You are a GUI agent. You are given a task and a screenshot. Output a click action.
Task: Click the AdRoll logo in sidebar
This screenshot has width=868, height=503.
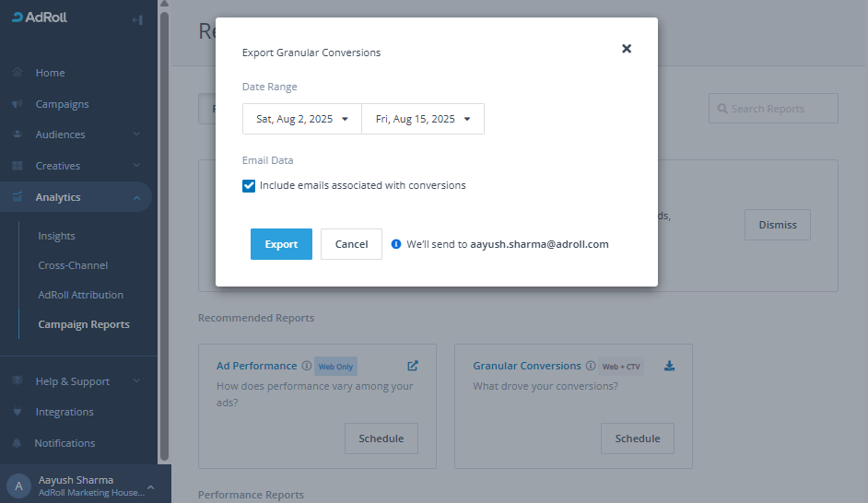tap(40, 18)
